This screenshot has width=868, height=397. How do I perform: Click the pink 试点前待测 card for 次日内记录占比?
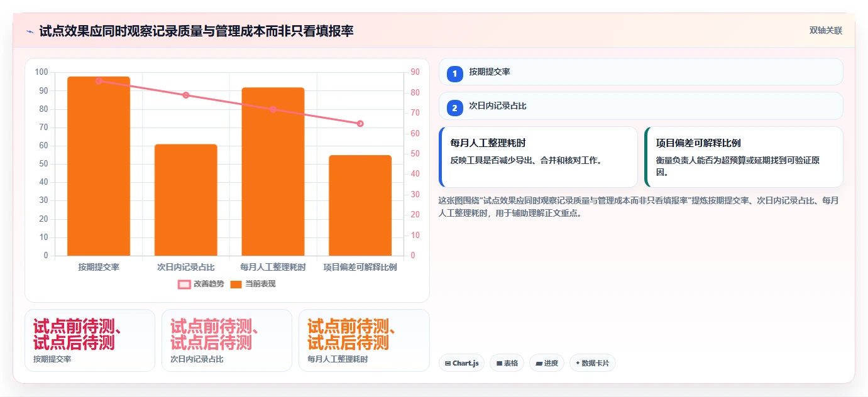227,340
